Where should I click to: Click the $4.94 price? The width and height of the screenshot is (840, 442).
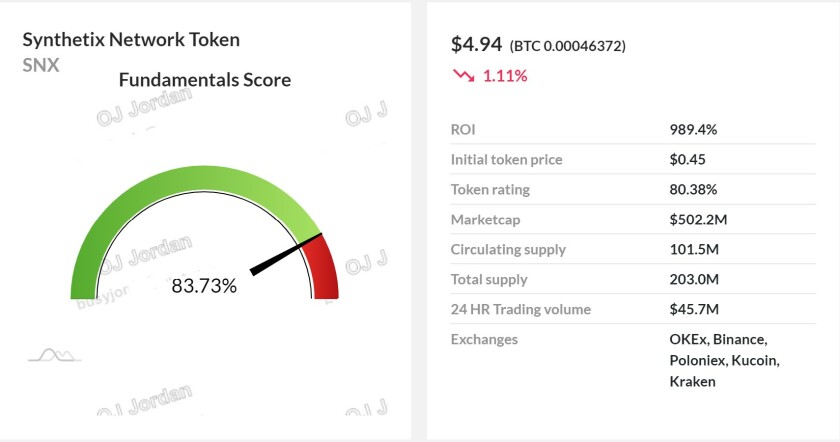476,44
